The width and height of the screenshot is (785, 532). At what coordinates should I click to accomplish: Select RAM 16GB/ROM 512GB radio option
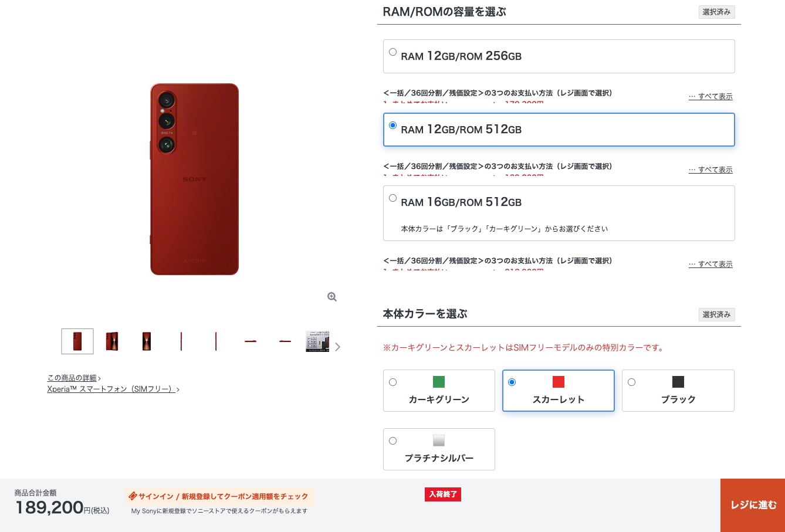[392, 198]
